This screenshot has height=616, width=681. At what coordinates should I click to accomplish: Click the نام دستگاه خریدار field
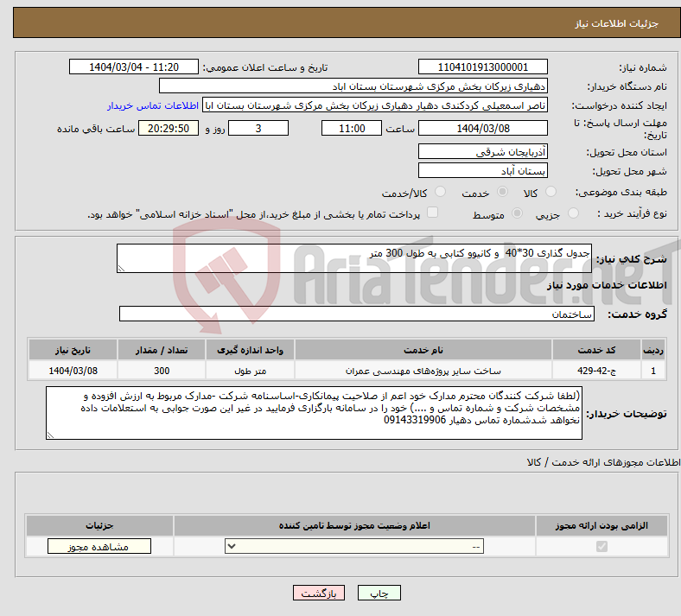(x=353, y=86)
